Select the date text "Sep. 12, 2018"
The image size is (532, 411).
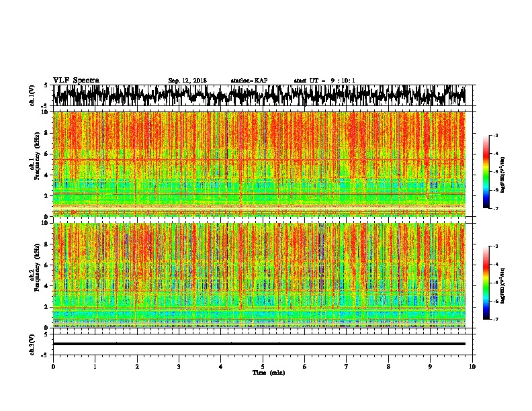[x=187, y=81]
